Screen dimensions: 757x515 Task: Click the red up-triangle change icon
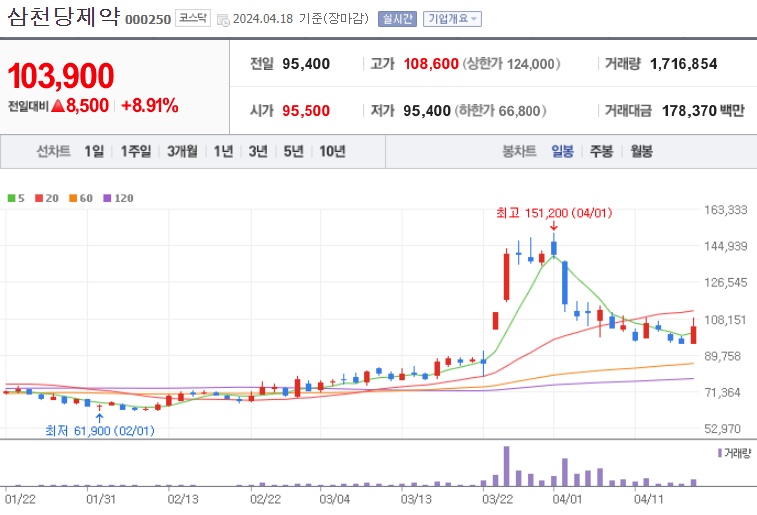[x=58, y=105]
